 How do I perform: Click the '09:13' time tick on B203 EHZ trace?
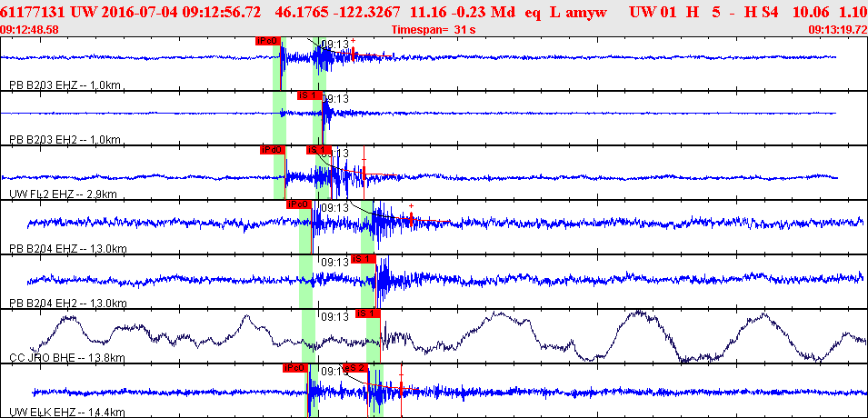[x=334, y=44]
